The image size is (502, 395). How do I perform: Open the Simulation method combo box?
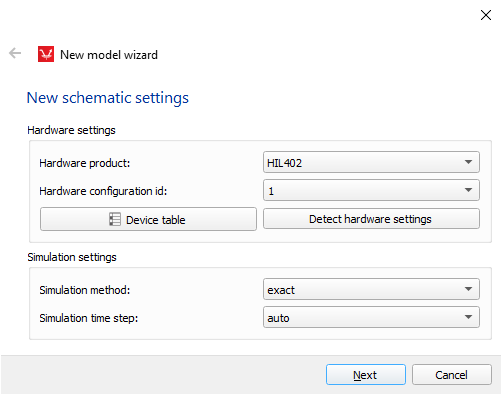tap(371, 289)
